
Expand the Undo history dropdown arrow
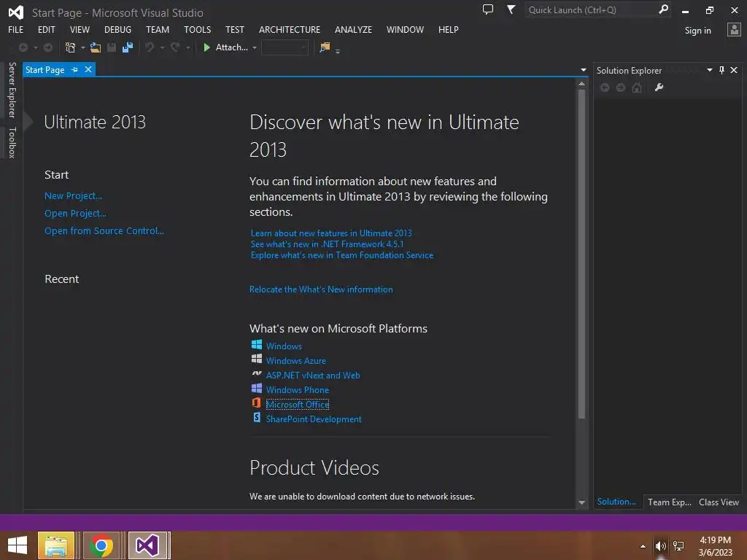point(163,47)
